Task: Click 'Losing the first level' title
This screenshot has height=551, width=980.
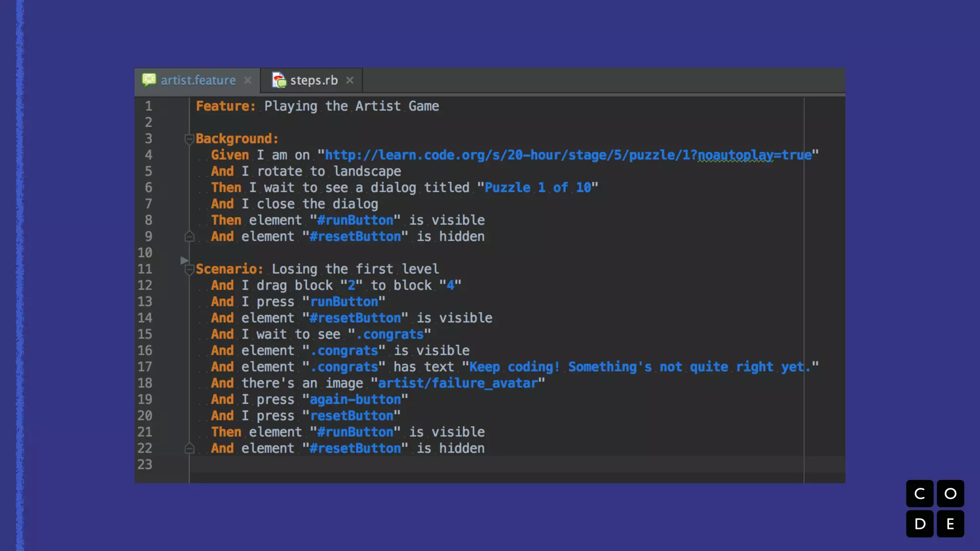Action: [x=355, y=269]
